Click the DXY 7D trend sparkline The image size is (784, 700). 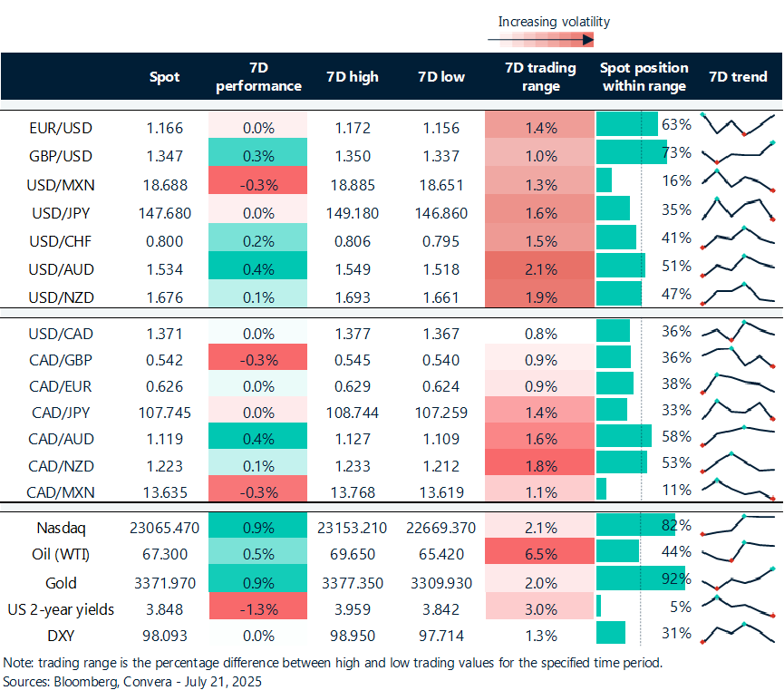(739, 633)
